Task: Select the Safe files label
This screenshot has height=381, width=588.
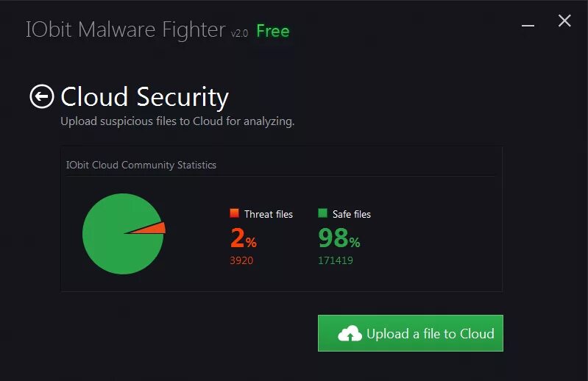Action: point(351,214)
